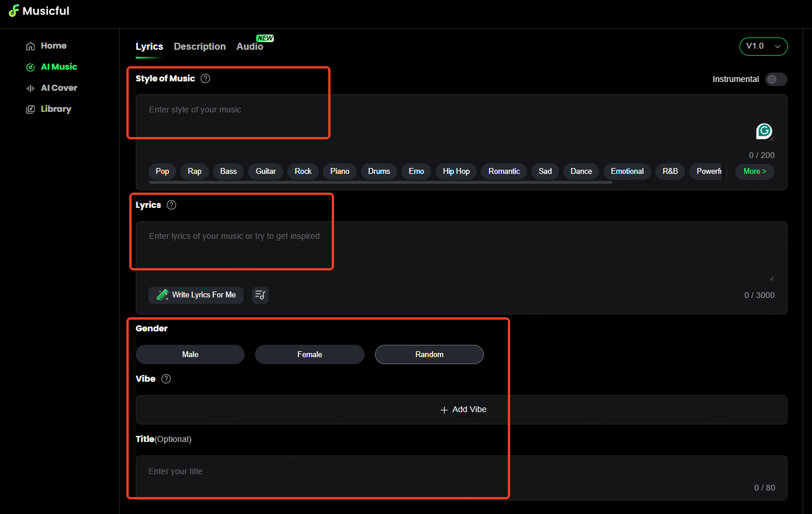Switch to the Description tab
812x514 pixels.
coord(199,46)
